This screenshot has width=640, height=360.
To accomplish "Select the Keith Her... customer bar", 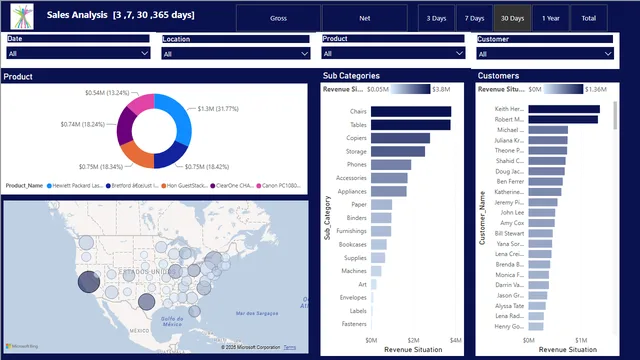I will (564, 109).
